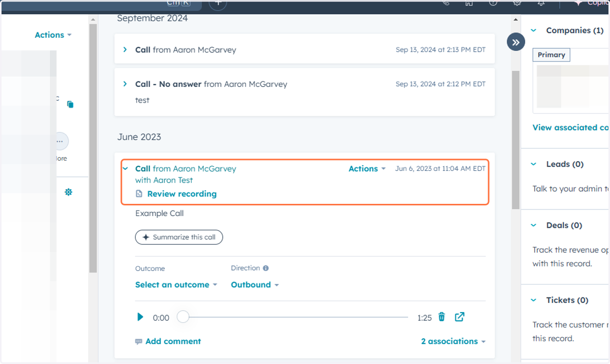This screenshot has height=364, width=610.
Task: Click the 'September 2024' heading
Action: tap(152, 18)
